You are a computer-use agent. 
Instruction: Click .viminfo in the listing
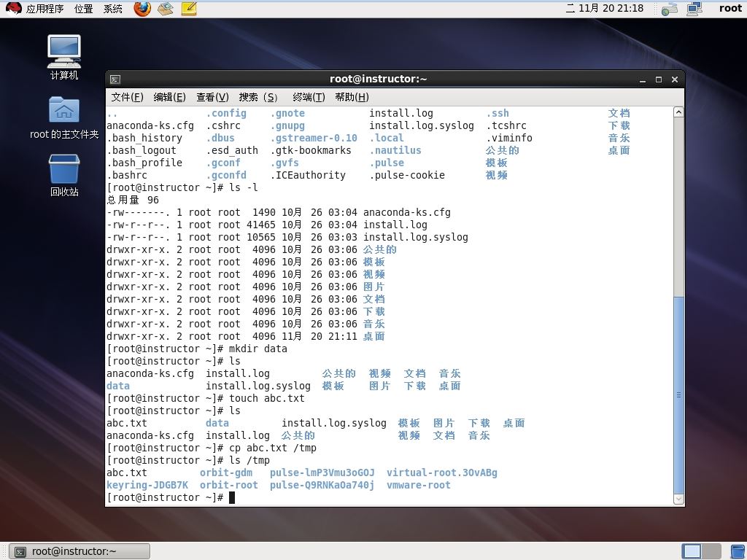(x=508, y=138)
